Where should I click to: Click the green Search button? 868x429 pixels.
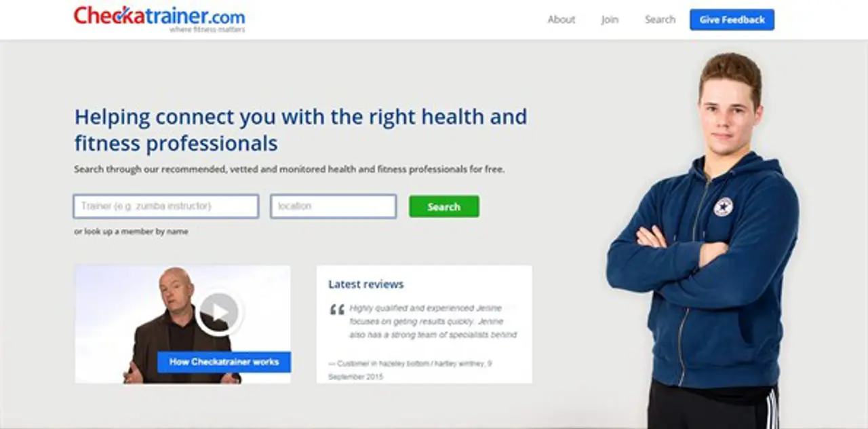(x=443, y=207)
